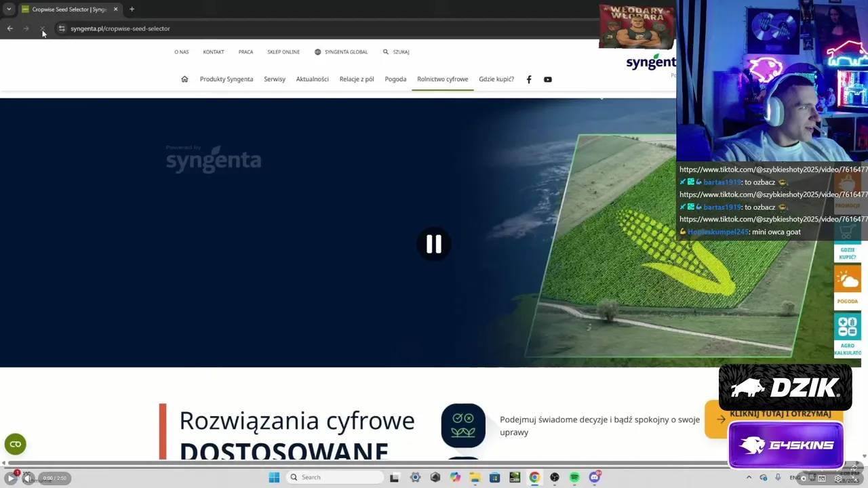Click the SZUKAJ magnifier icon
The image size is (868, 488).
pos(386,52)
